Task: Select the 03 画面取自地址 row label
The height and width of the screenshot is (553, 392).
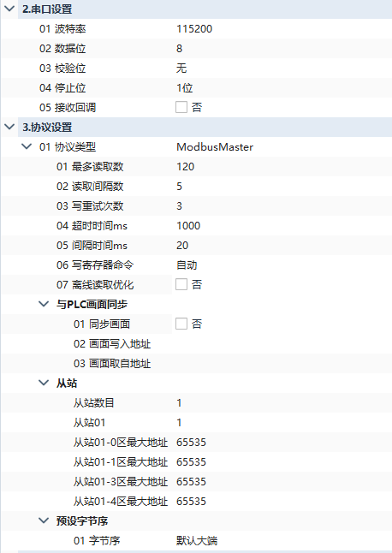Action: coord(112,363)
